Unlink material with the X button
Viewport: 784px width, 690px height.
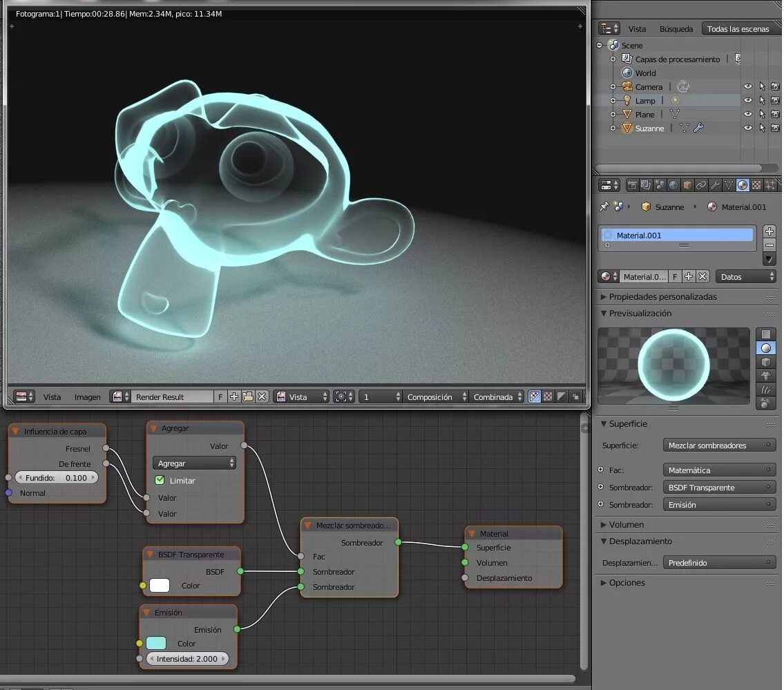coord(702,276)
